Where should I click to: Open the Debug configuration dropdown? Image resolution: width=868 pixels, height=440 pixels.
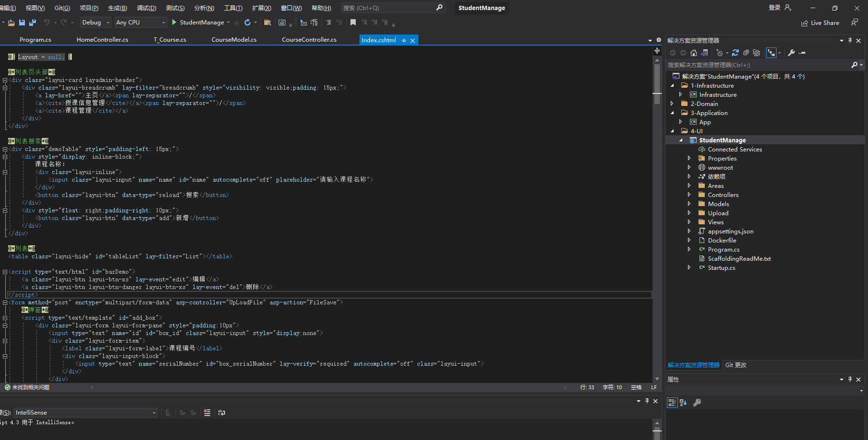96,23
